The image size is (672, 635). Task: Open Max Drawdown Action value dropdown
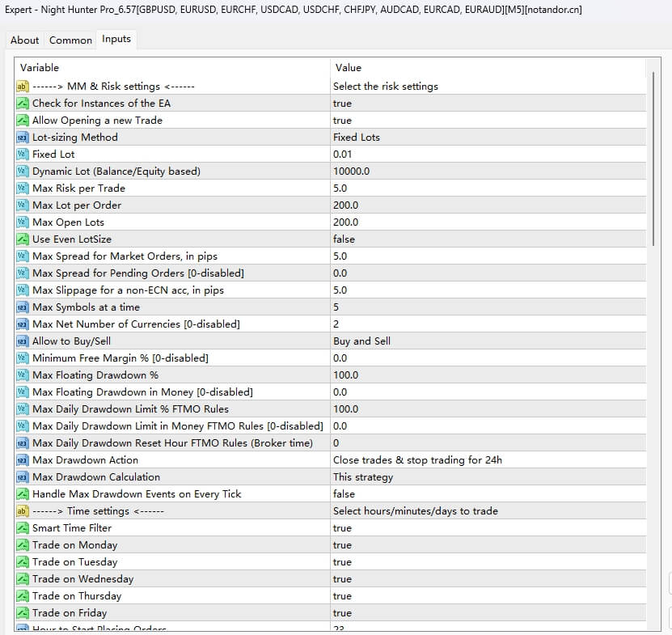(488, 460)
